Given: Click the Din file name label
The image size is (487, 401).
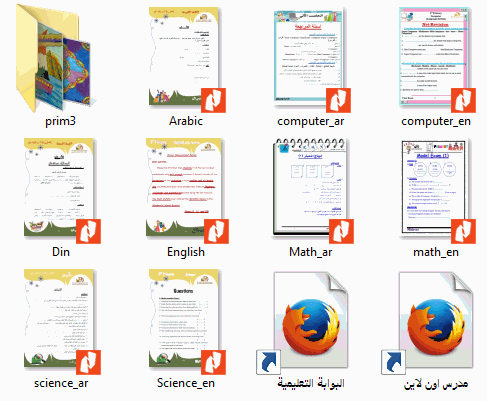Looking at the screenshot, I should [61, 252].
